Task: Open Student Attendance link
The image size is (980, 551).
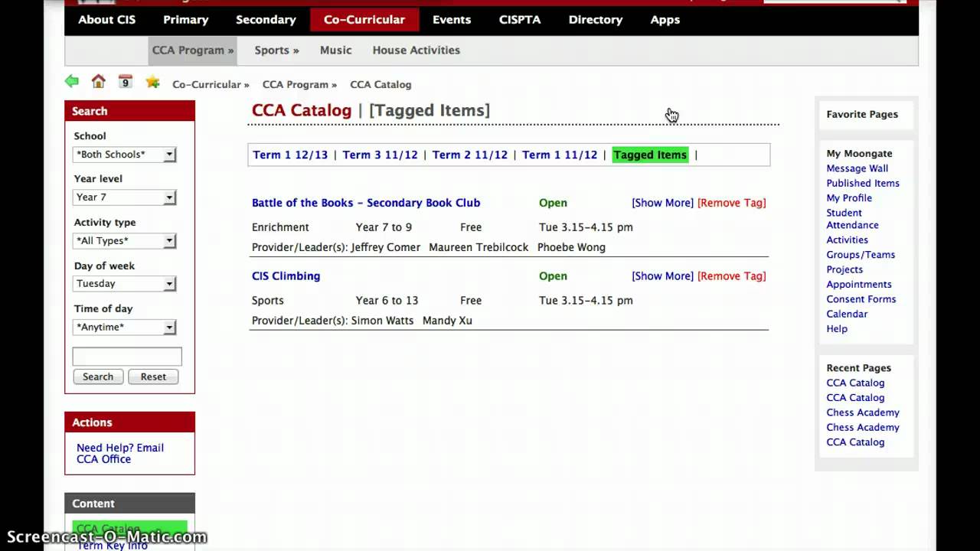Action: (x=852, y=219)
